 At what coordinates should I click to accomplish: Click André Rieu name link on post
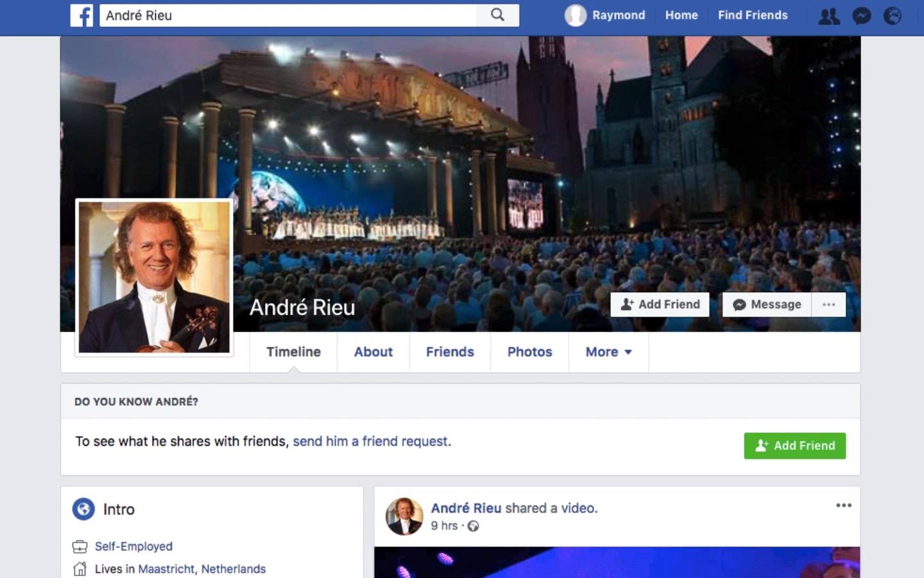466,508
